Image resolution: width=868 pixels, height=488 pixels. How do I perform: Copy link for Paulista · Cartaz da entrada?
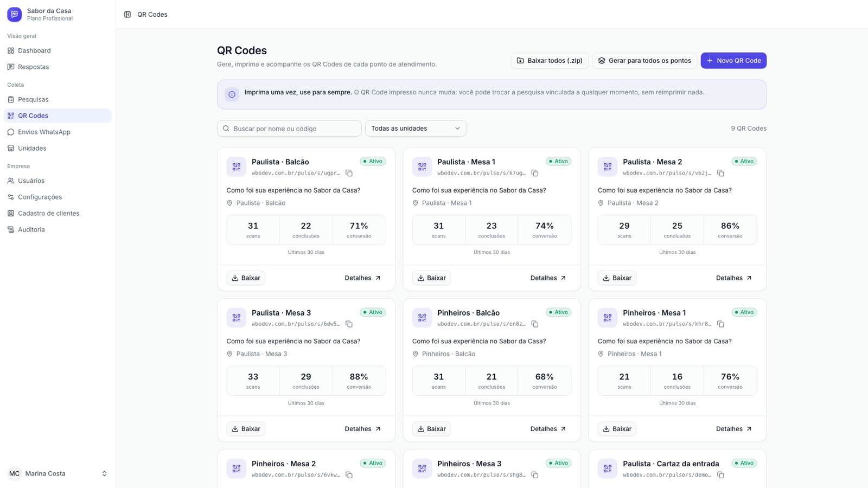pyautogui.click(x=720, y=475)
